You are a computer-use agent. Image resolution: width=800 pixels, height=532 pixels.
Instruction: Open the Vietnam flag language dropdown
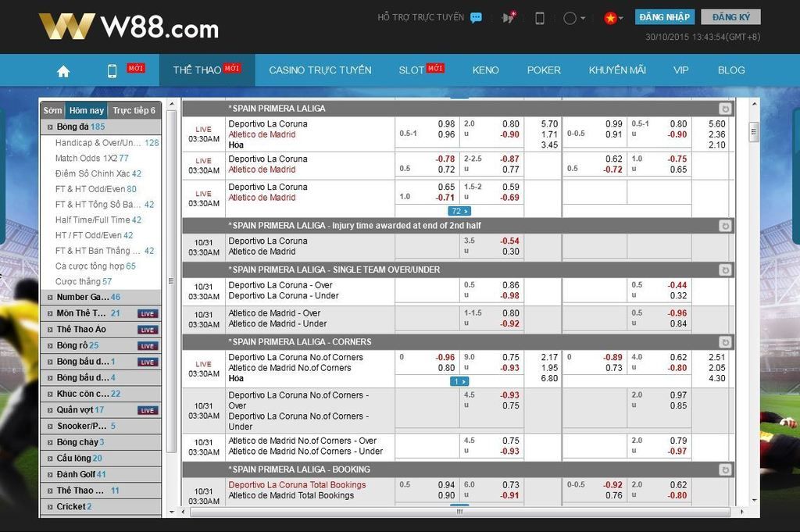point(612,18)
